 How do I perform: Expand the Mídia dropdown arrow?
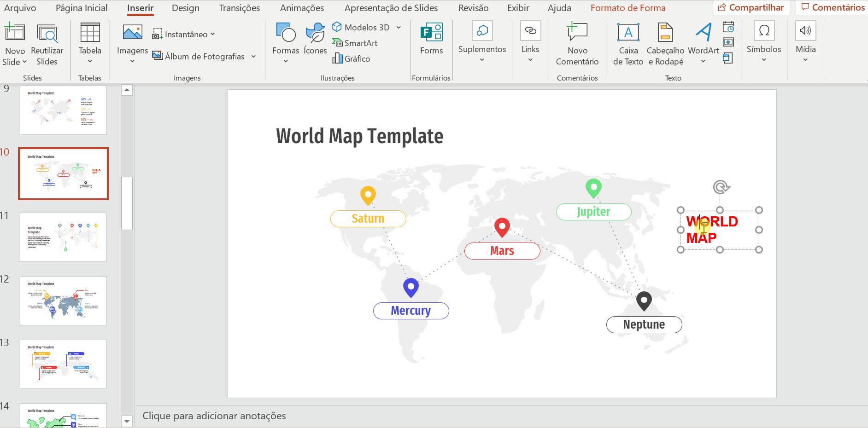pyautogui.click(x=806, y=60)
